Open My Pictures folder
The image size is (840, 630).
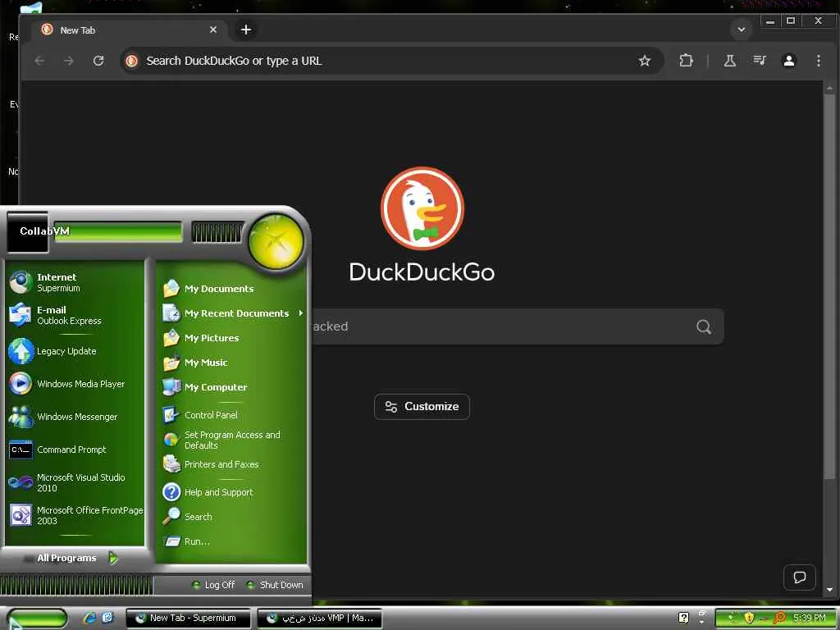pyautogui.click(x=231, y=338)
